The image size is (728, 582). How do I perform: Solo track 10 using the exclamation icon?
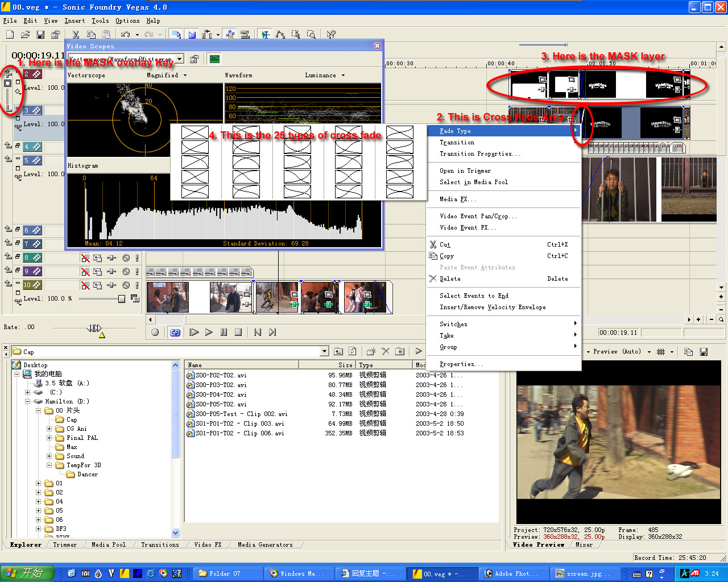tap(136, 285)
